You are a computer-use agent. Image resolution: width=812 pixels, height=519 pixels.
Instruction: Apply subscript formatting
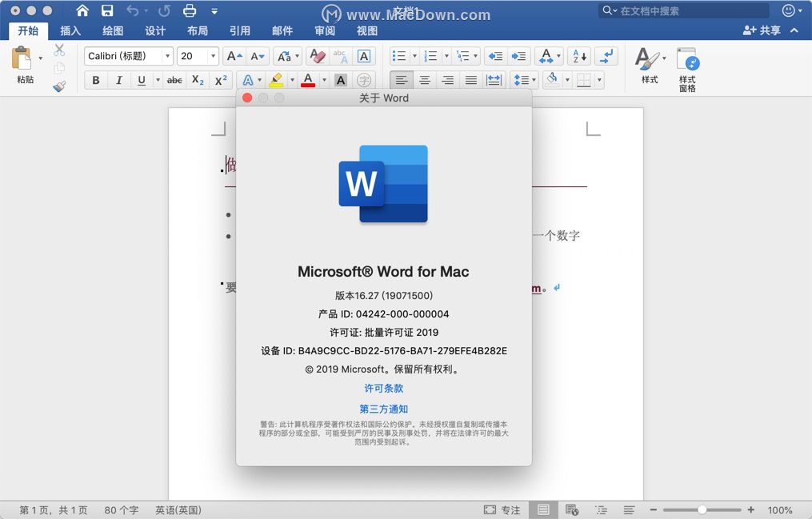click(198, 80)
